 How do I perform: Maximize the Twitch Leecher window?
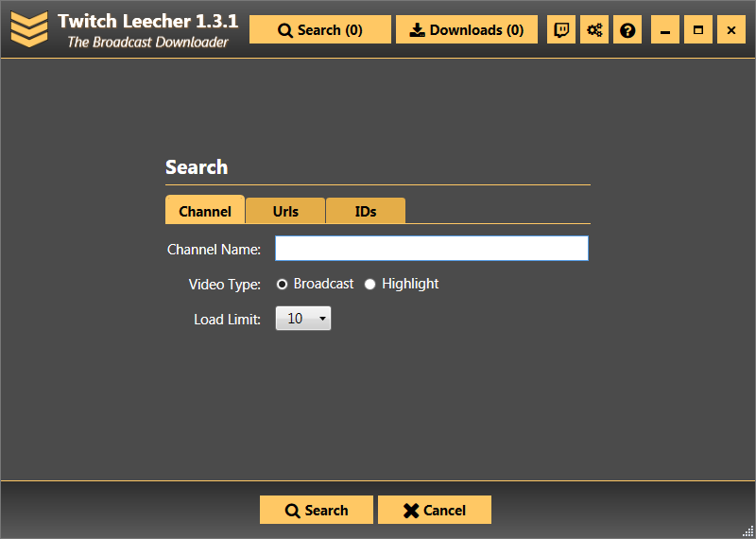[698, 30]
